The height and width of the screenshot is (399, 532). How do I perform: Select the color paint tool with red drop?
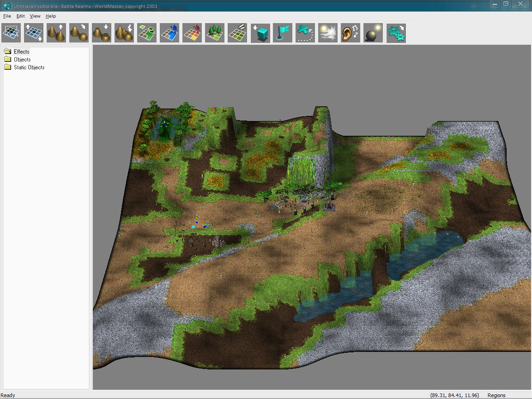(x=192, y=33)
